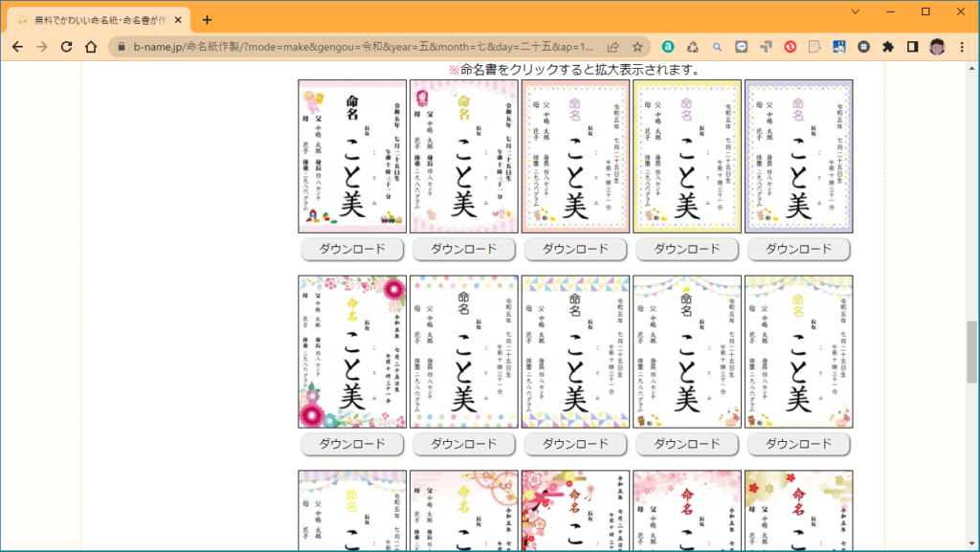Open the Extensions puzzle piece menu

point(888,45)
